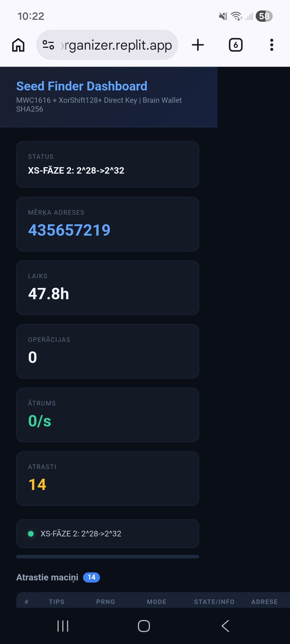Open site info icon in address bar
The height and width of the screenshot is (644, 290).
[48, 45]
